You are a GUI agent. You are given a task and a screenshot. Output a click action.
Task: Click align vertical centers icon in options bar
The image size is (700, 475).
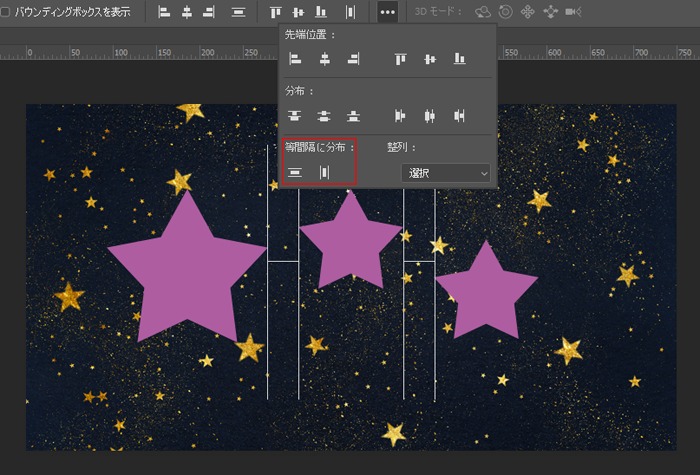[298, 12]
